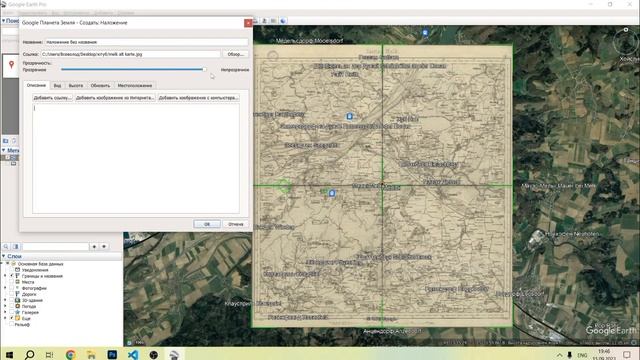Open Chrome from the taskbar
The width and height of the screenshot is (640, 360).
[70, 355]
